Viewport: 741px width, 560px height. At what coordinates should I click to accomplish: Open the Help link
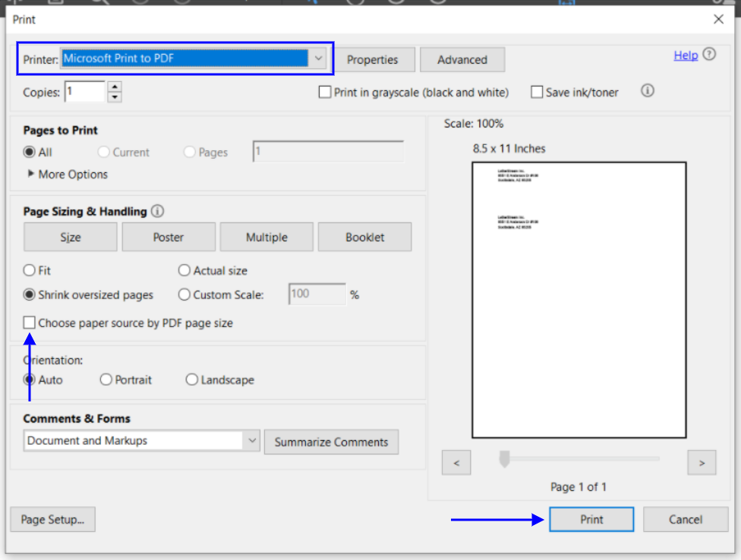coord(686,55)
